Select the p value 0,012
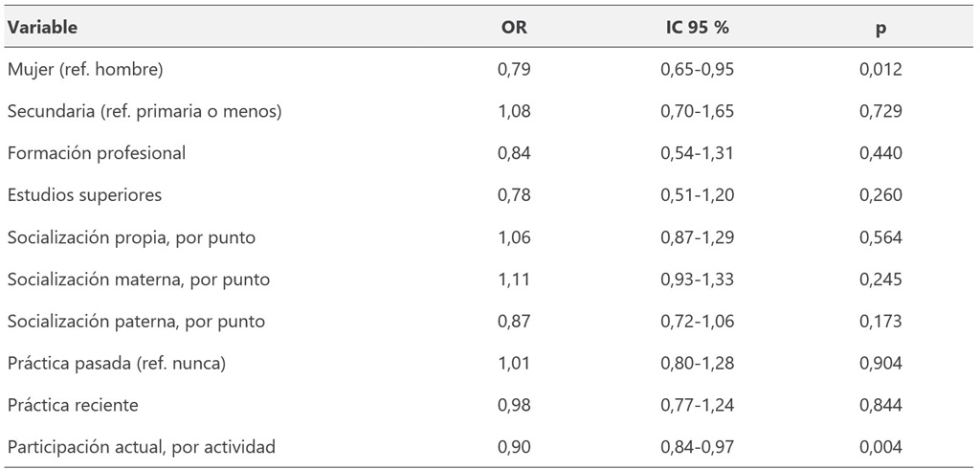 (880, 69)
